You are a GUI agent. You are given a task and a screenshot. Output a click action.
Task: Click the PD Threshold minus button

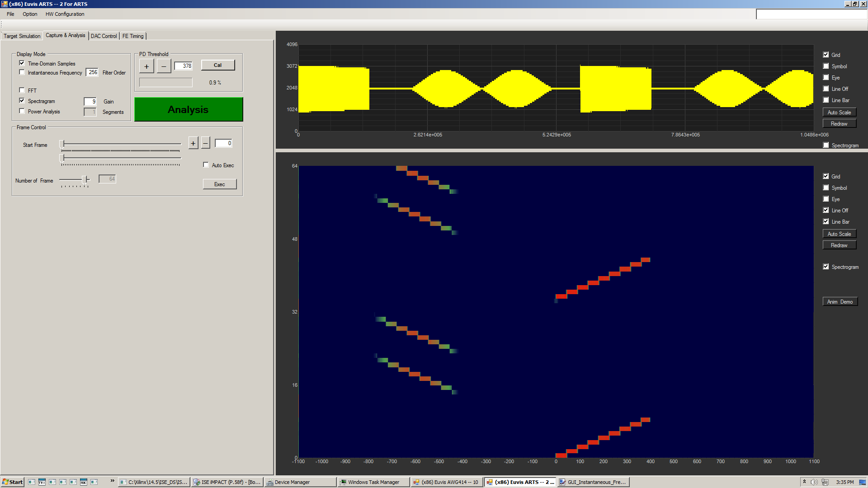[164, 66]
